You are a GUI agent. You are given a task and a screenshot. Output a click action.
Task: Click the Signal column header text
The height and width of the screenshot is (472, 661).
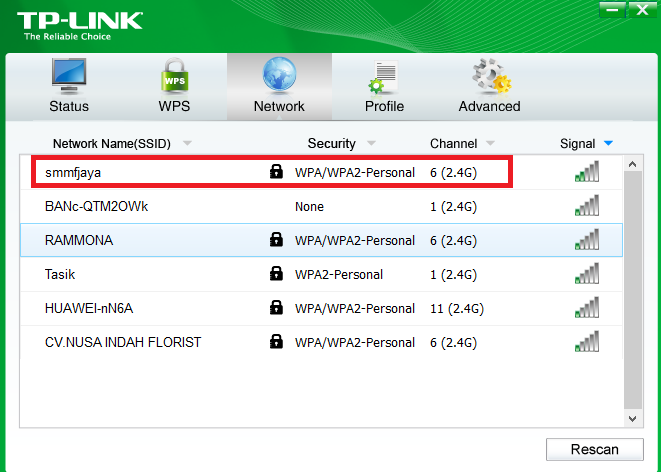point(578,144)
